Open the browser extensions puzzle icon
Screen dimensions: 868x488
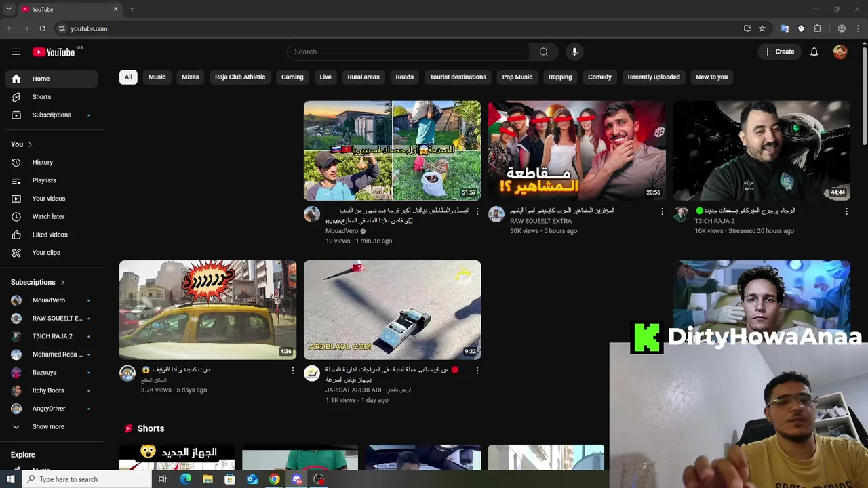click(x=817, y=28)
